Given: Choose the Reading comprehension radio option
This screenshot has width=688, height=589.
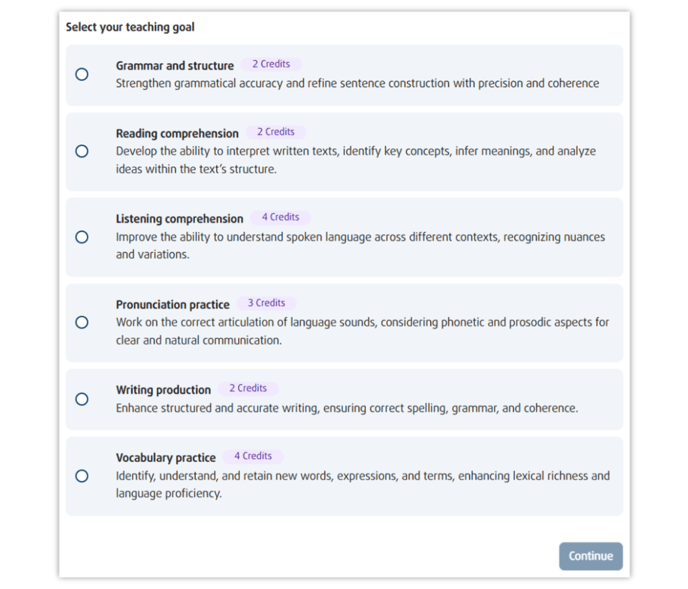Looking at the screenshot, I should (82, 151).
